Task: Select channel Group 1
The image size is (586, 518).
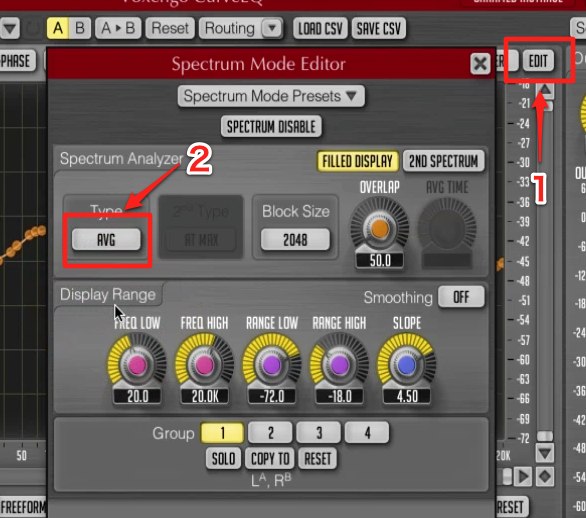Action: 223,433
